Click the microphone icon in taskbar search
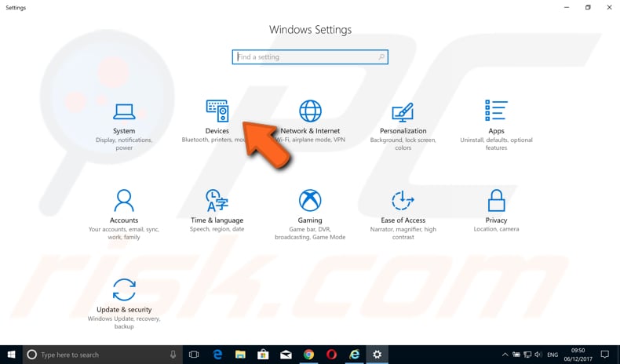Viewport: 620px width, 364px height. click(x=173, y=355)
